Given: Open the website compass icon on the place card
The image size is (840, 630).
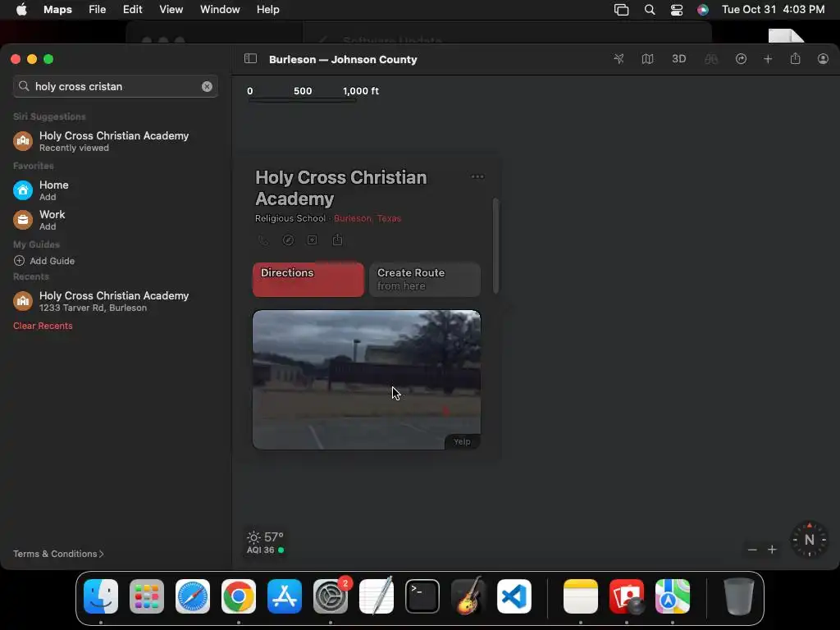Looking at the screenshot, I should [288, 240].
